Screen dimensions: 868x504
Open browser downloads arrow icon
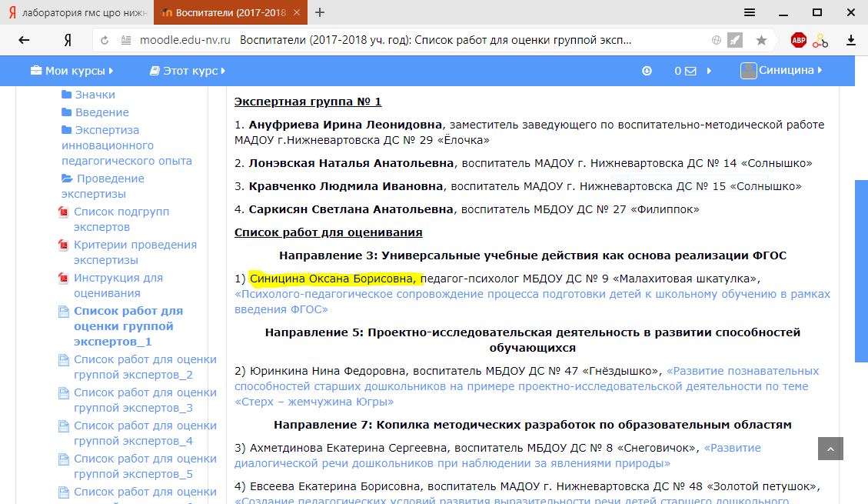[851, 41]
